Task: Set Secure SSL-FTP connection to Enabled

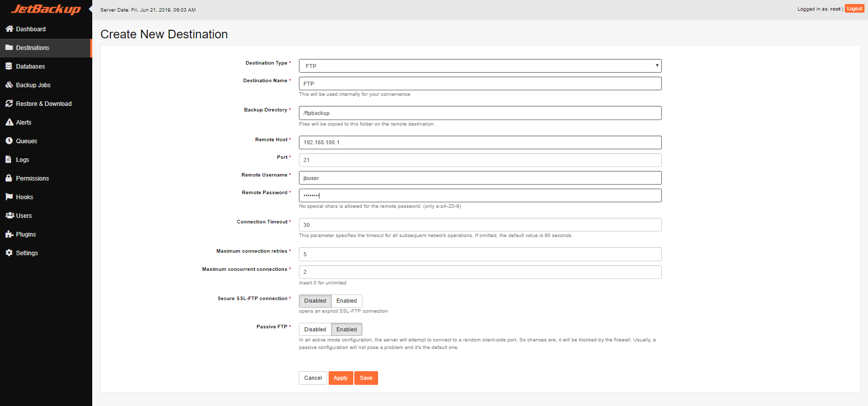Action: [347, 301]
